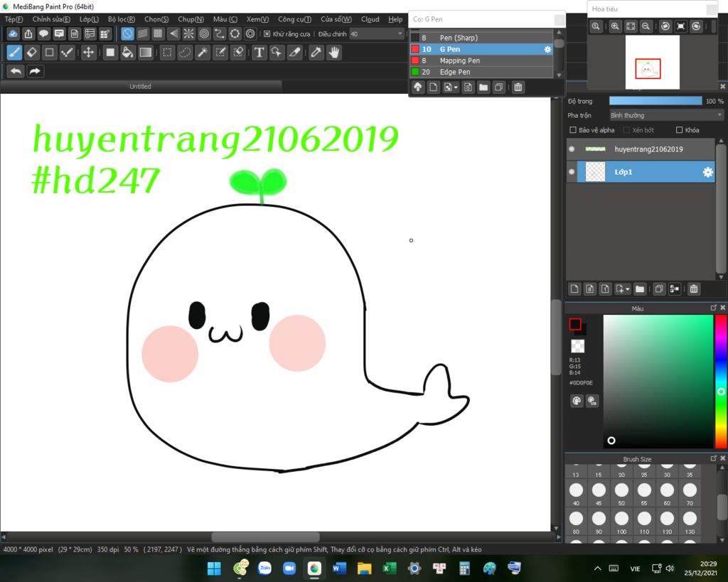Delete the selected brush with trash icon
Image resolution: width=728 pixels, height=582 pixels.
point(518,87)
